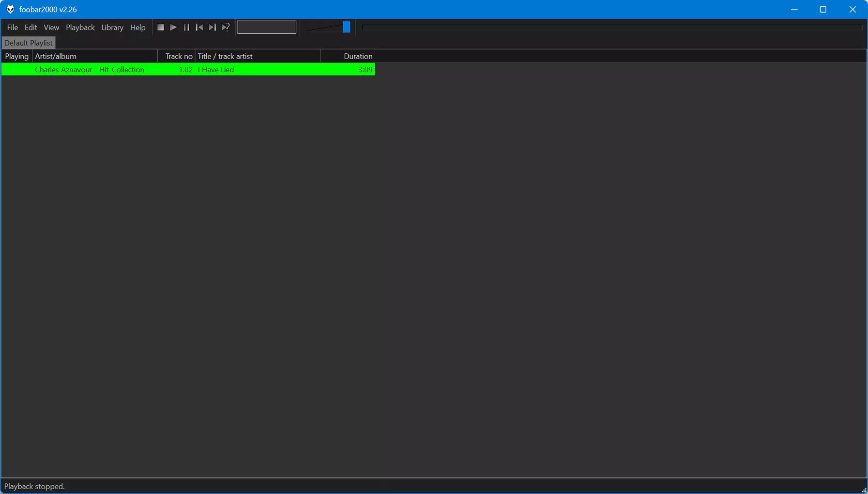Sort by Title / track artist header
Viewport: 868px width, 494px height.
point(258,56)
